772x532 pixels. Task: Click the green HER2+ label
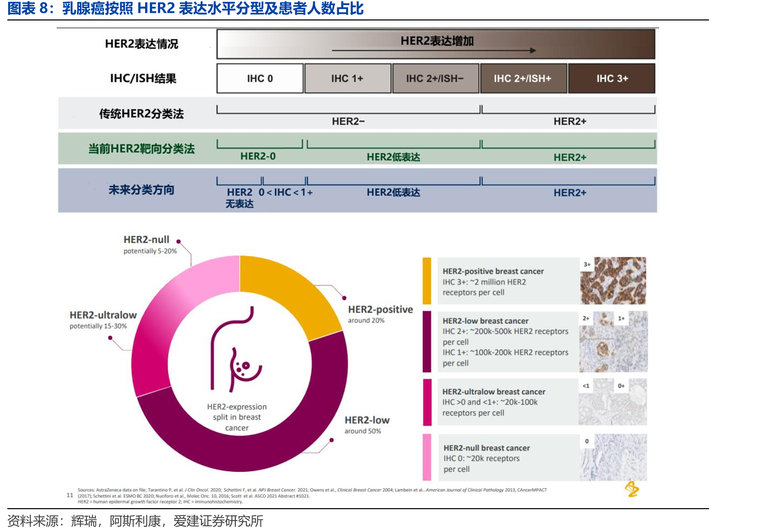coord(570,157)
